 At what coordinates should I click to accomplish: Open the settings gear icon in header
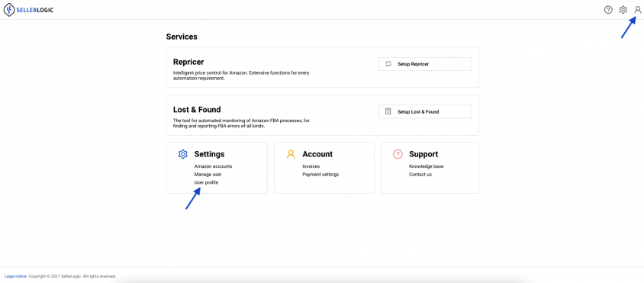pyautogui.click(x=623, y=10)
